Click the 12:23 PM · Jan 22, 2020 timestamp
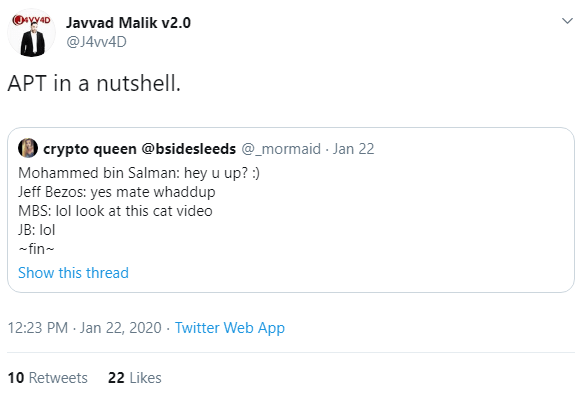 pyautogui.click(x=85, y=328)
